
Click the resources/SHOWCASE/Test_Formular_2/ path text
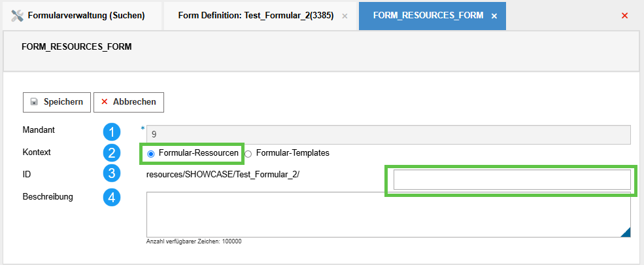(223, 175)
